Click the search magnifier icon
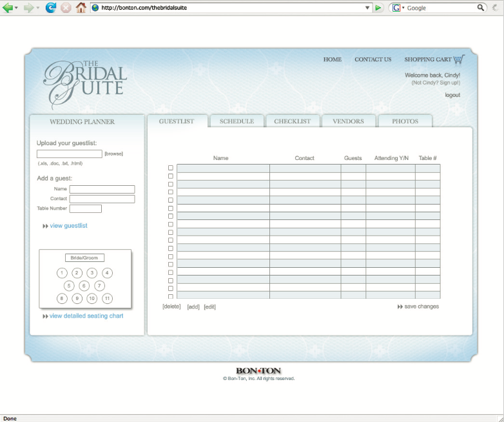 [x=481, y=7]
